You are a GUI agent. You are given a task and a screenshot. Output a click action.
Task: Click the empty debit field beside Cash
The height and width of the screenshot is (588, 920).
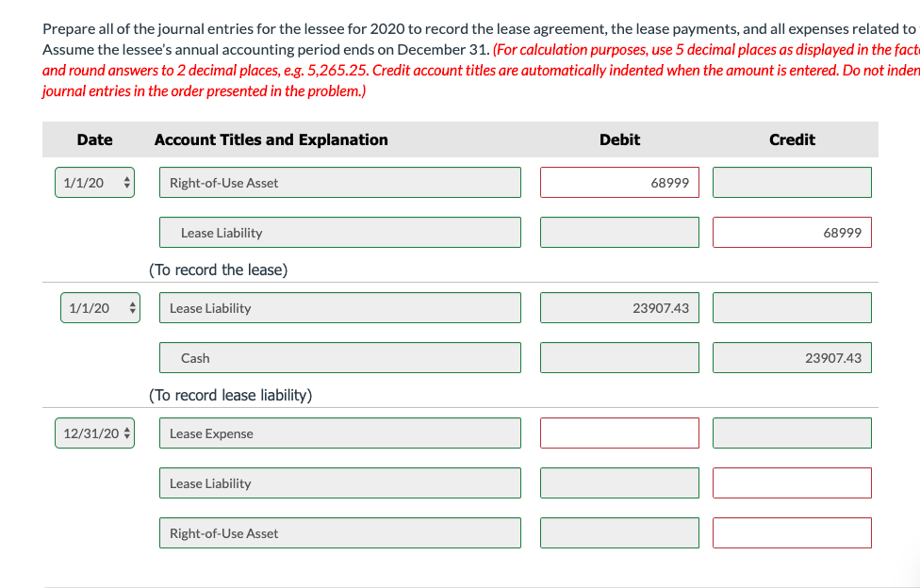point(619,358)
